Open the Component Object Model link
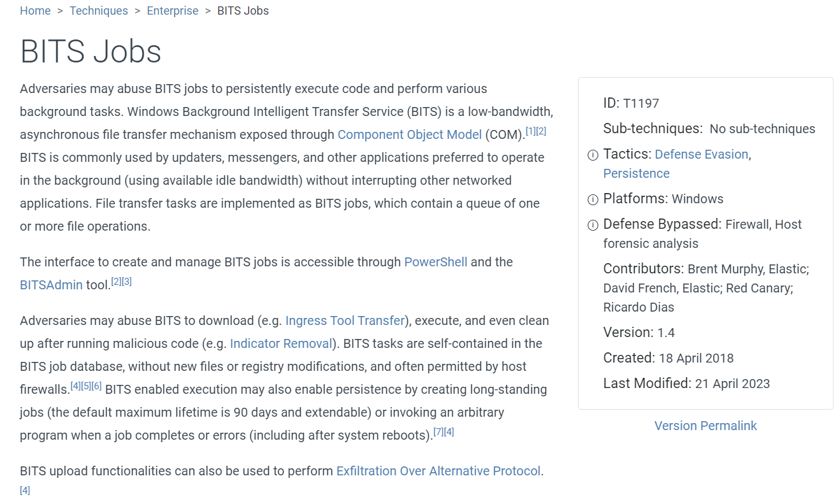Screen dimensions: 838x504 point(409,134)
